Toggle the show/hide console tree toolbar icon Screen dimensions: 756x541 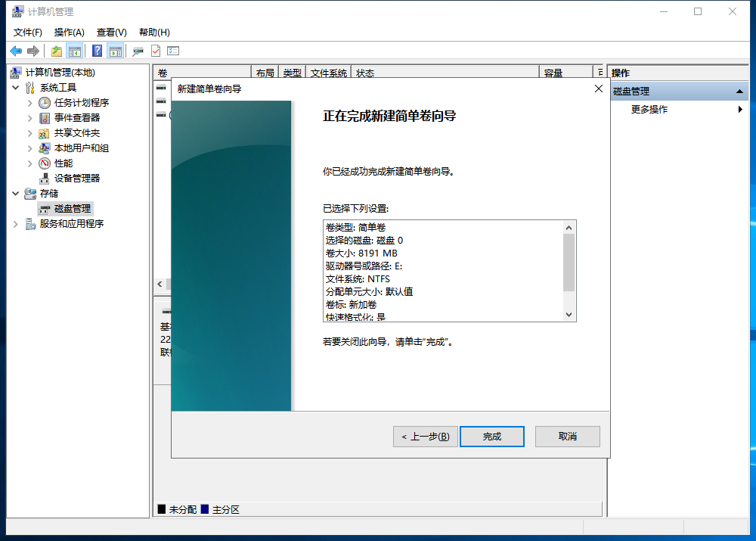73,50
